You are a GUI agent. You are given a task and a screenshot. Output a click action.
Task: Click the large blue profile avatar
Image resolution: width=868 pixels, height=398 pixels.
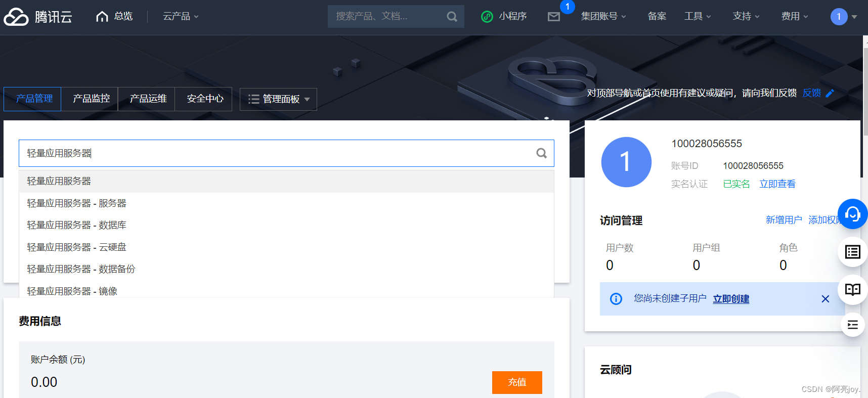point(626,162)
